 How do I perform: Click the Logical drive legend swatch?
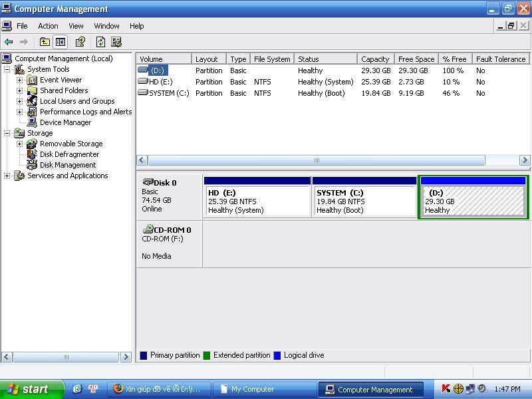tap(277, 355)
